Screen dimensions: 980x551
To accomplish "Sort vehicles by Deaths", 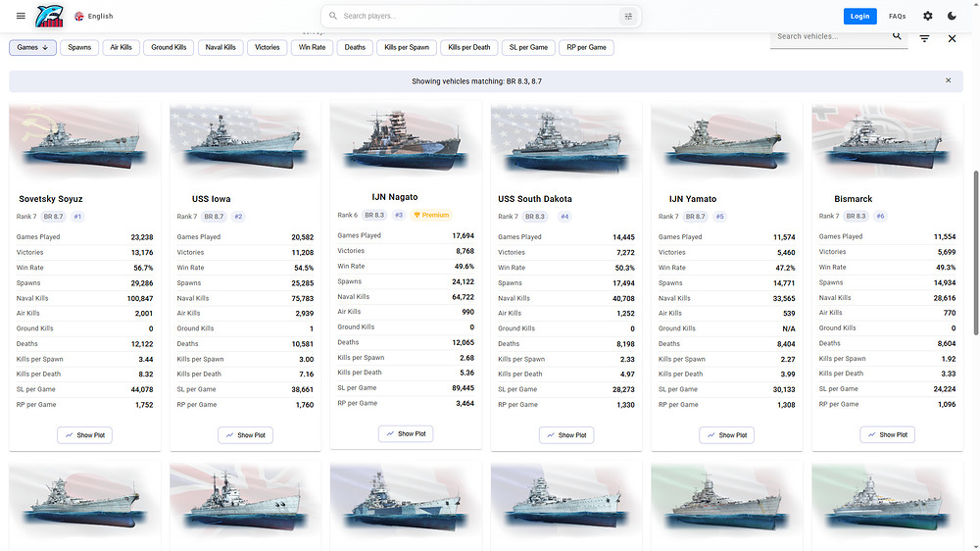I will 355,47.
